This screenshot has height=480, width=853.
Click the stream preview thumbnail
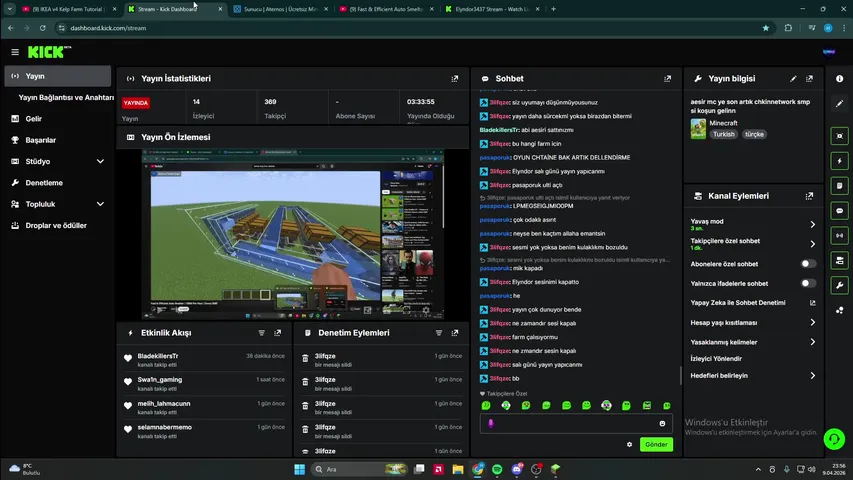click(293, 235)
